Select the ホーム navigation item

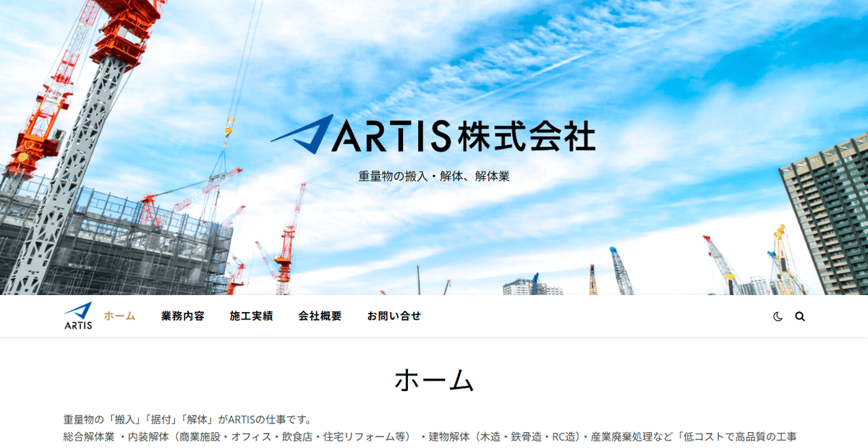[x=121, y=316]
